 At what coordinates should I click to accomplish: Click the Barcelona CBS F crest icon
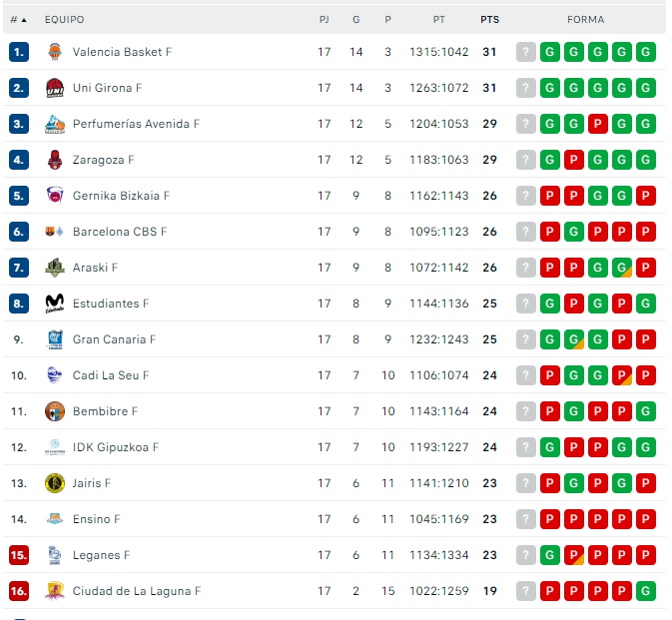point(55,232)
